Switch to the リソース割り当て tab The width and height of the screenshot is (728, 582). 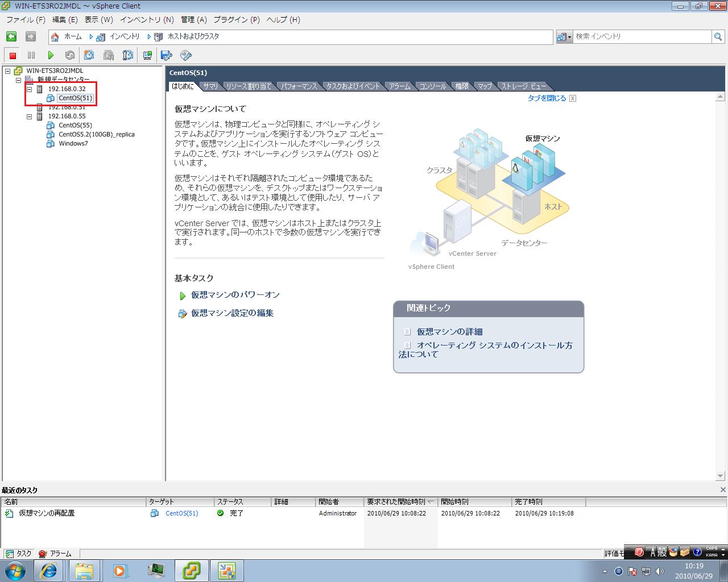click(249, 86)
